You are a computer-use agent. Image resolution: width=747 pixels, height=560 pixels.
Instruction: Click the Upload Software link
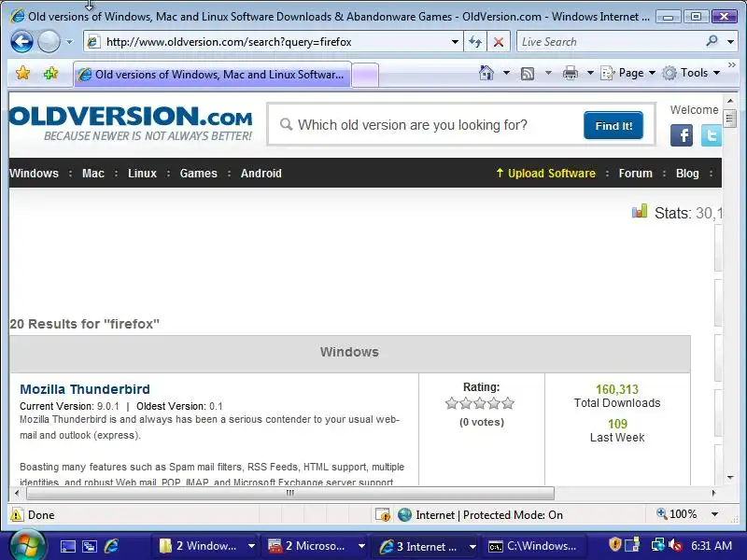[x=546, y=174]
